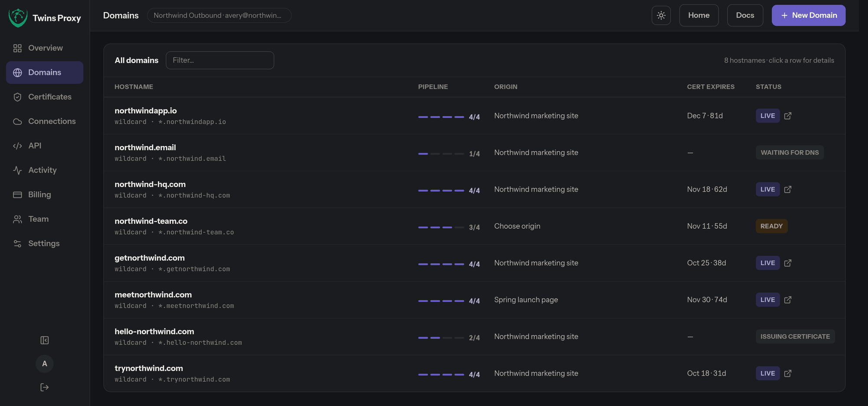Viewport: 868px width, 406px height.
Task: Open the Northwind Outbound account switcher
Action: pyautogui.click(x=219, y=15)
